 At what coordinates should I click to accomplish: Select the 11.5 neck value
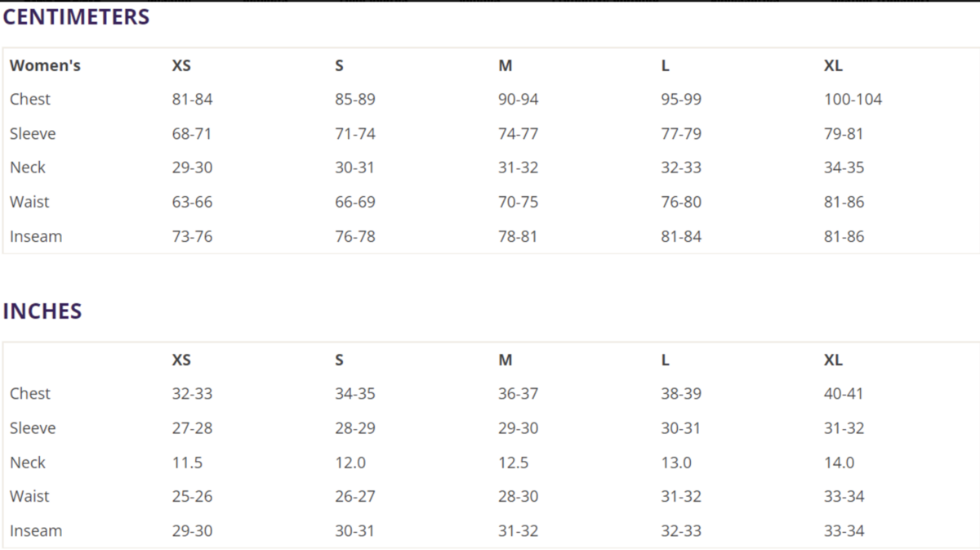pyautogui.click(x=187, y=462)
